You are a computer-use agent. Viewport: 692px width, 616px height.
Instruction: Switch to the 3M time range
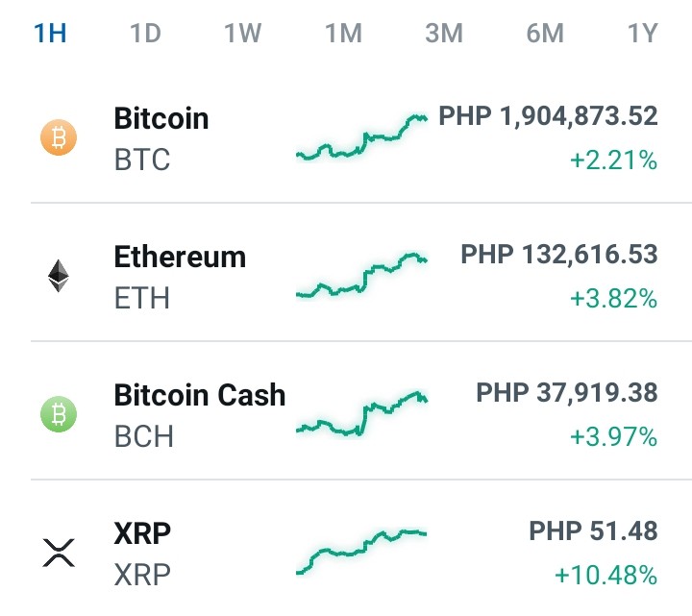444,33
